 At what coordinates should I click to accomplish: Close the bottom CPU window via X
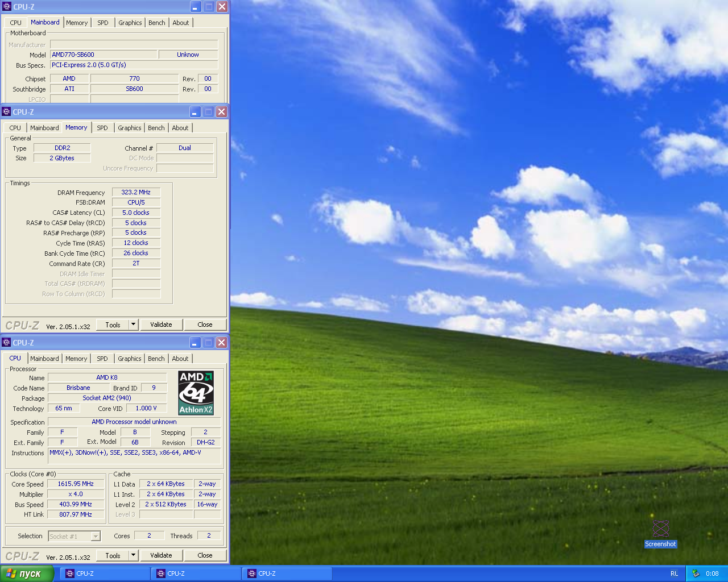pos(222,343)
